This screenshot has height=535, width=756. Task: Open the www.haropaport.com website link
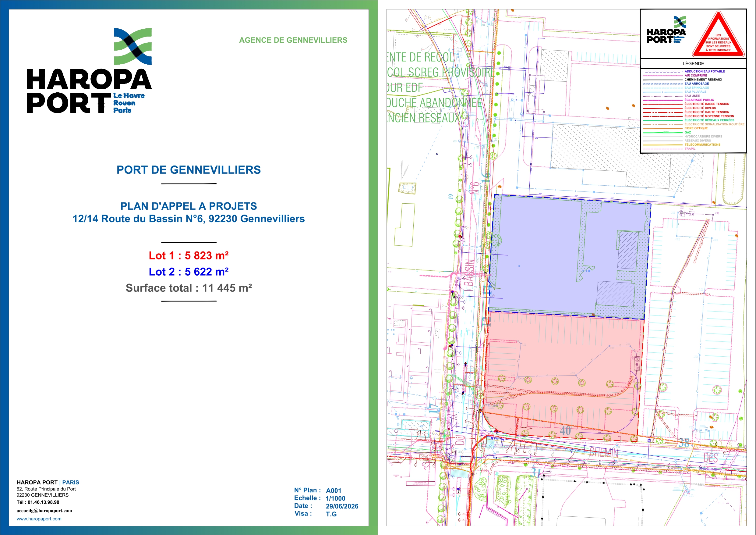(39, 519)
